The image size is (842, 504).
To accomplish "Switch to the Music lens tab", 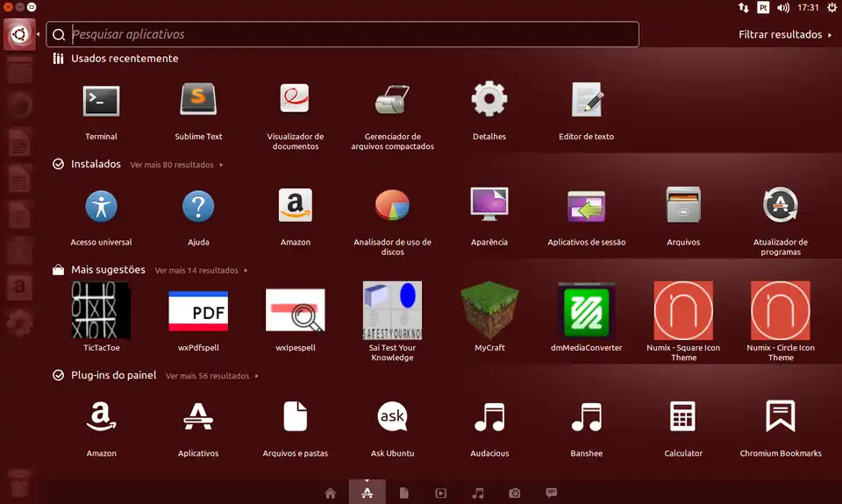I will (x=478, y=493).
